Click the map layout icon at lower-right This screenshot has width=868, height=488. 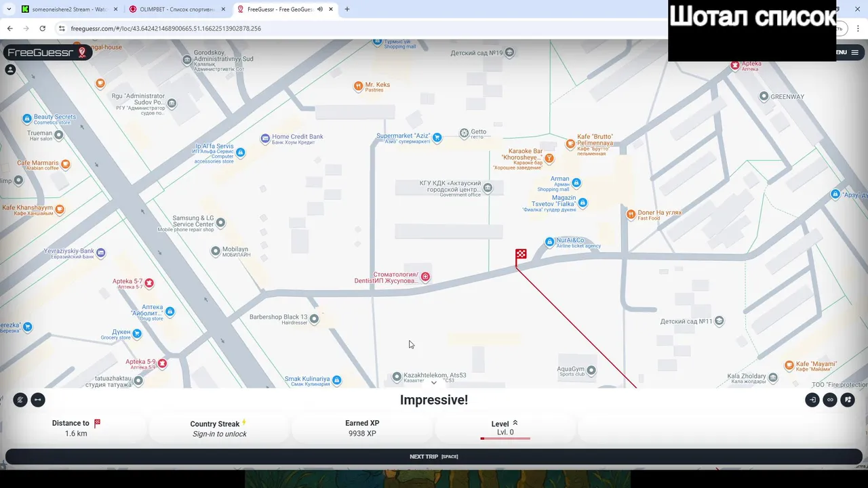(848, 400)
